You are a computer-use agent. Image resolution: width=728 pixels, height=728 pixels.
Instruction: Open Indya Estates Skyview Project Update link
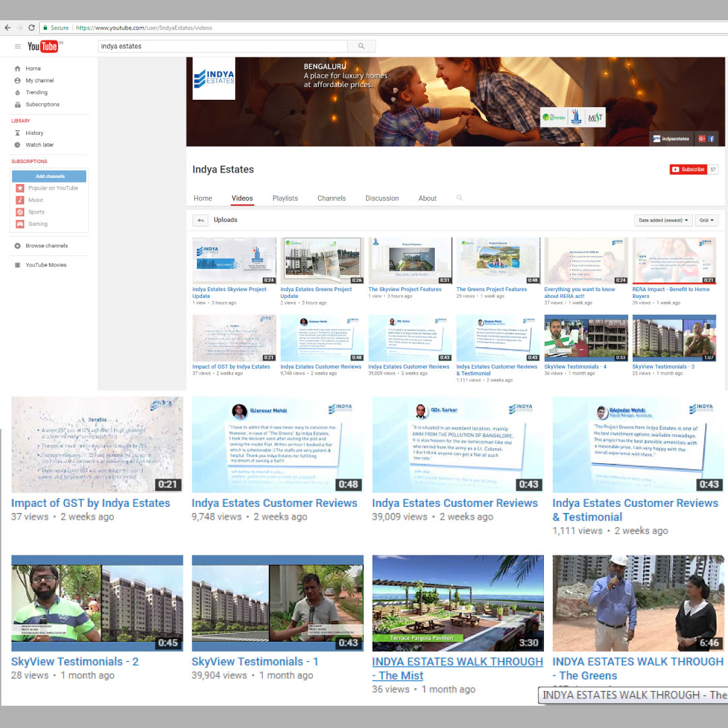229,293
